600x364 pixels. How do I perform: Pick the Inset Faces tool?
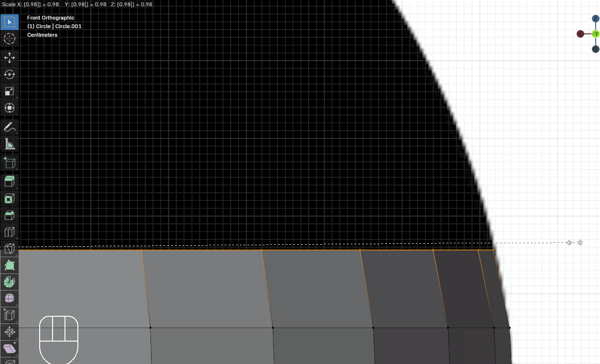click(x=10, y=198)
